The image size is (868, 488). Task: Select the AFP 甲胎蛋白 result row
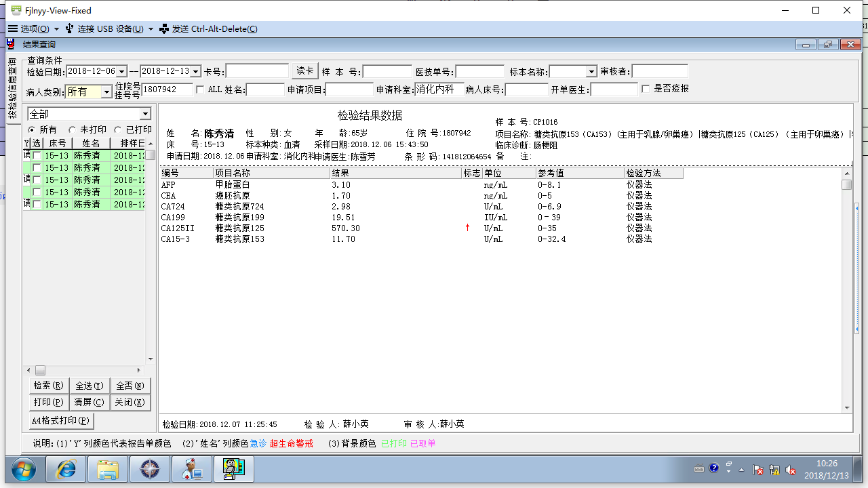coord(422,185)
